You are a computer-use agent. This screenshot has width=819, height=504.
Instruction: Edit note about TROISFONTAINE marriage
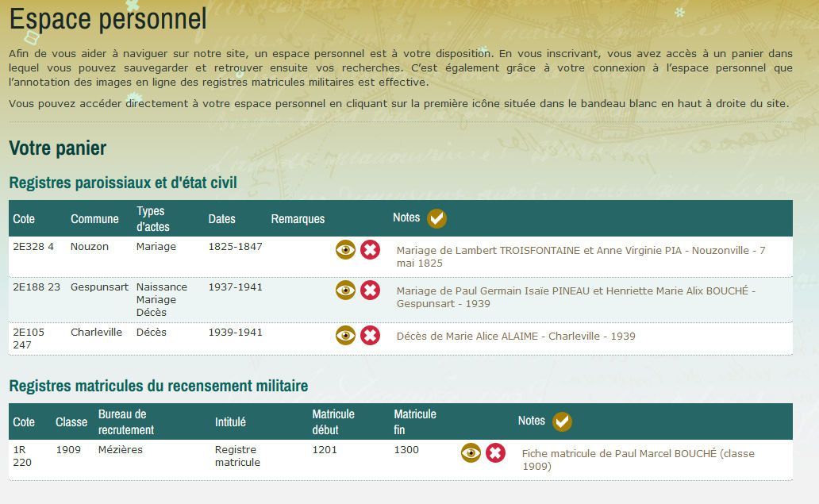tap(580, 256)
